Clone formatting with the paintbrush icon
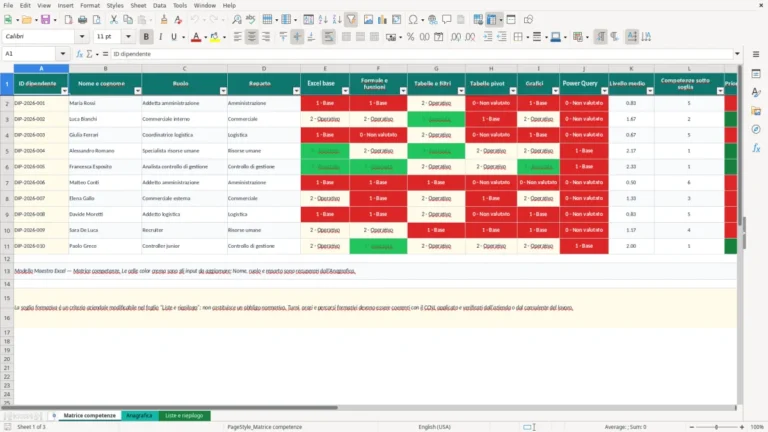The width and height of the screenshot is (768, 432). [x=164, y=20]
